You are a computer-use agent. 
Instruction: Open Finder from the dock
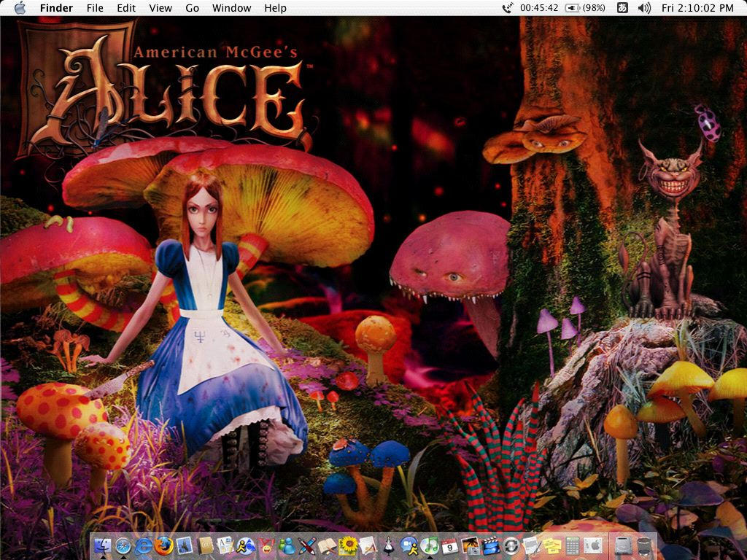point(103,545)
